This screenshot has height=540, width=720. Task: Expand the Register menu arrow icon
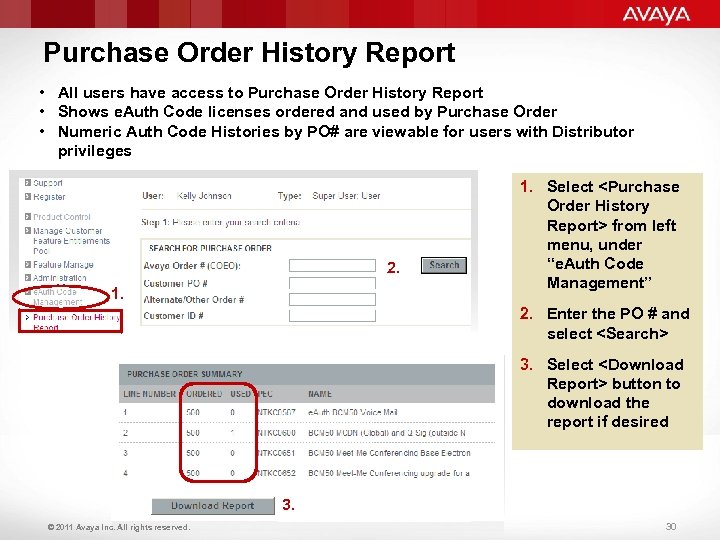tap(28, 197)
